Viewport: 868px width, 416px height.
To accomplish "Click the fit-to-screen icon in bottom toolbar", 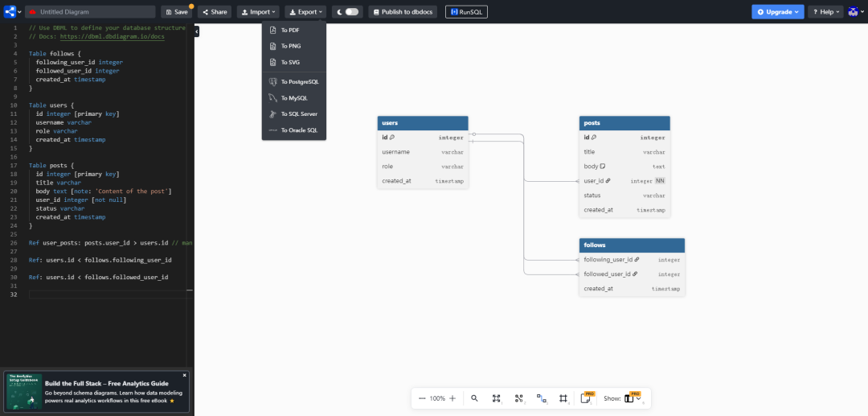I will tap(497, 398).
